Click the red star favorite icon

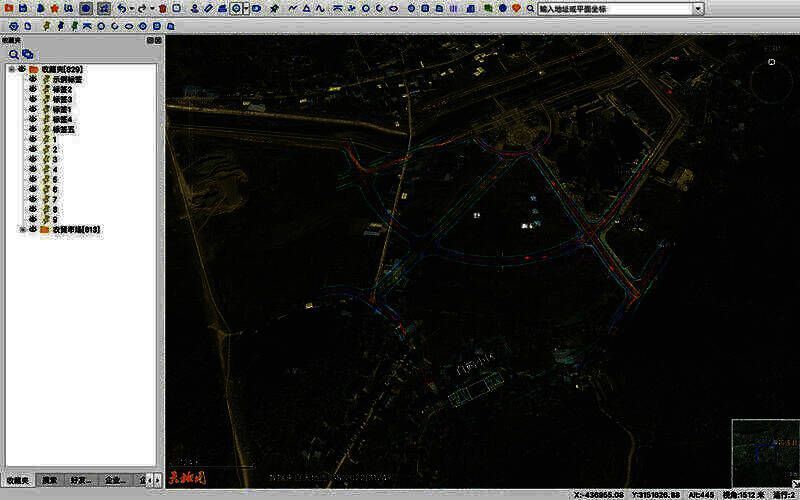click(x=54, y=8)
